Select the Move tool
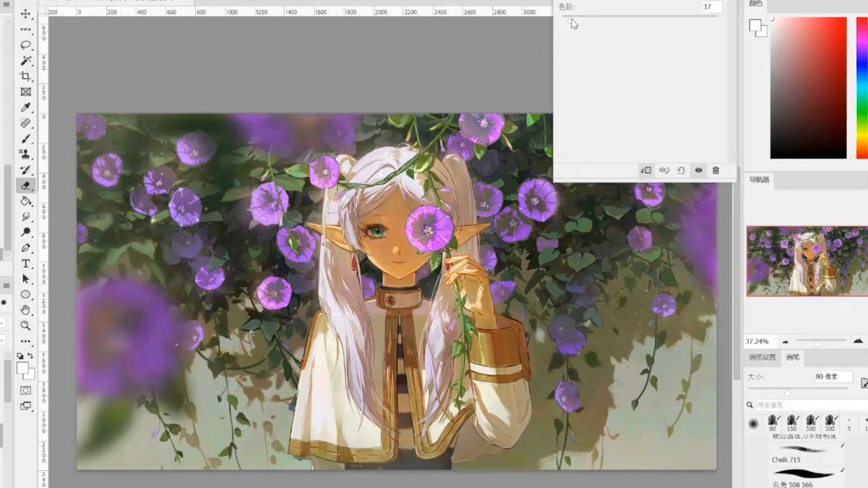The height and width of the screenshot is (488, 868). [x=25, y=14]
